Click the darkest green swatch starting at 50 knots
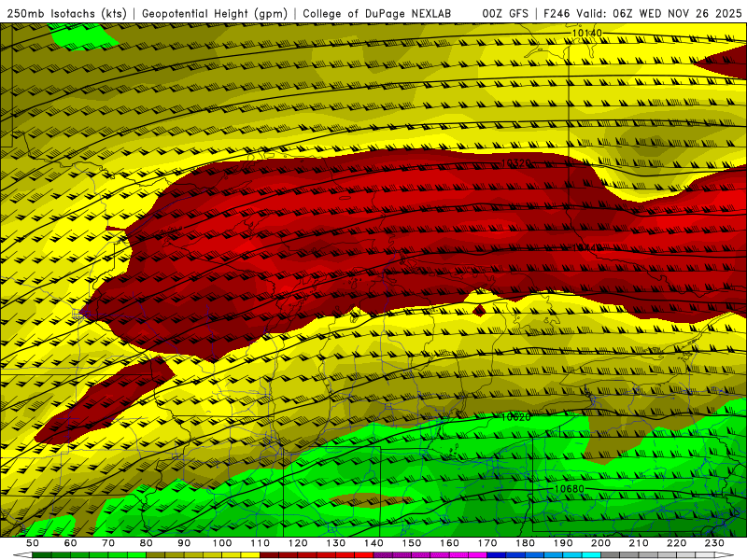Viewport: 747px width, 560px height. [x=42, y=555]
